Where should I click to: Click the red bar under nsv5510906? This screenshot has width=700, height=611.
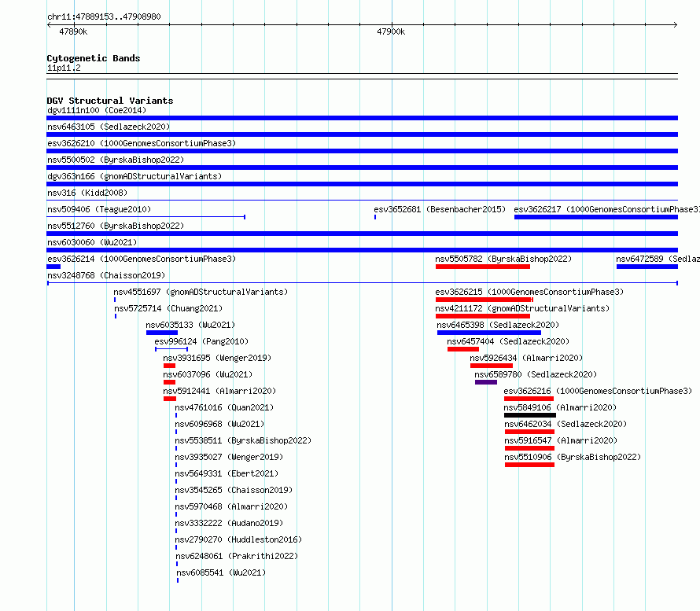pos(530,465)
